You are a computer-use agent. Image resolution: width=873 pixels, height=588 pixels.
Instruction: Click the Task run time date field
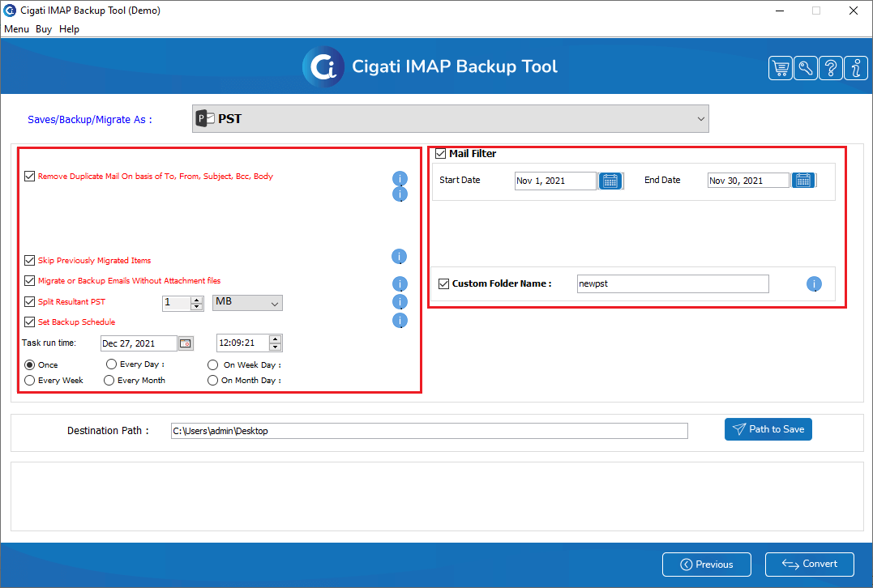pos(139,343)
